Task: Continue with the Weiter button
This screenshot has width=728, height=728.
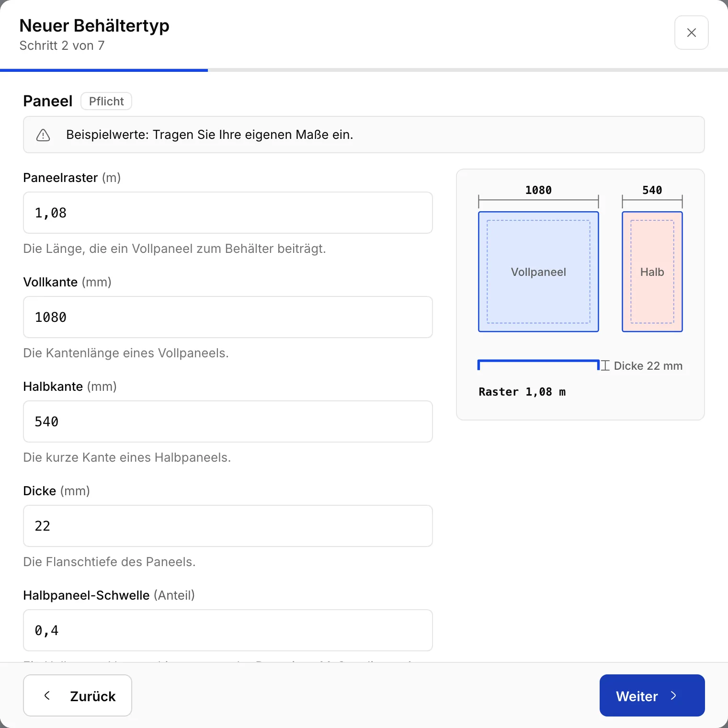Action: pyautogui.click(x=652, y=695)
